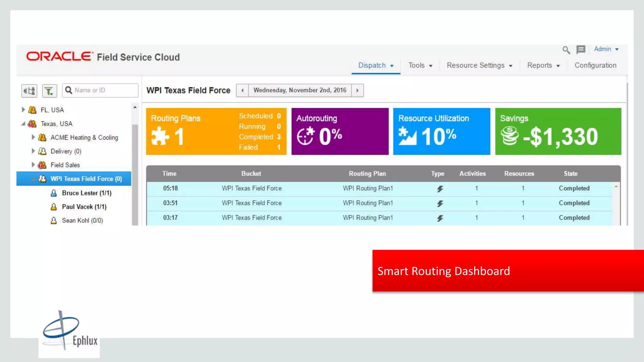The width and height of the screenshot is (644, 362).
Task: Click the lightning type icon in 03:17 row
Action: 440,218
